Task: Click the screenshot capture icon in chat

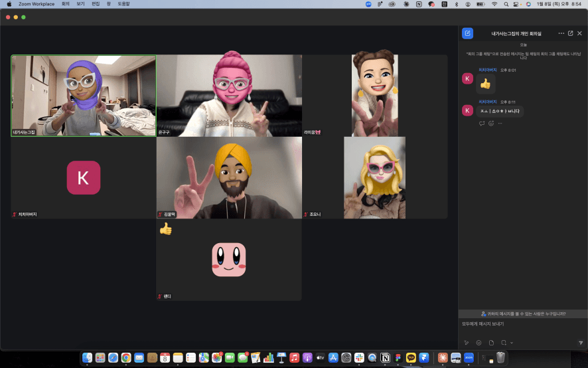Action: [504, 343]
